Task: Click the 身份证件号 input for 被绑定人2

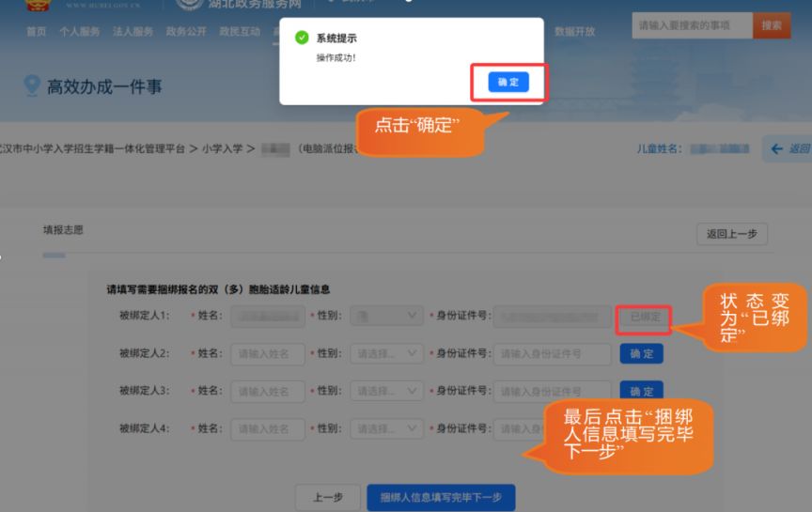Action: [552, 354]
